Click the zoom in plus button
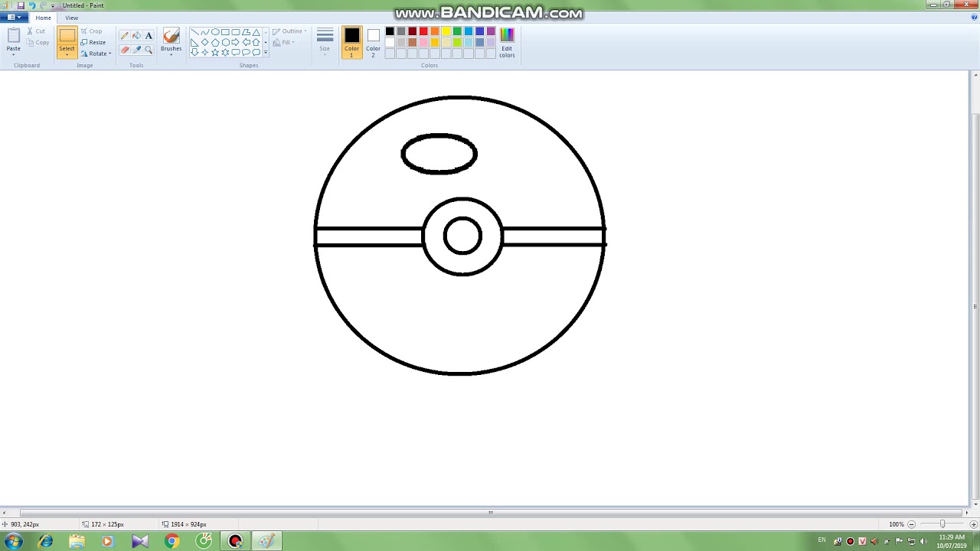This screenshot has width=980, height=551. pyautogui.click(x=973, y=524)
